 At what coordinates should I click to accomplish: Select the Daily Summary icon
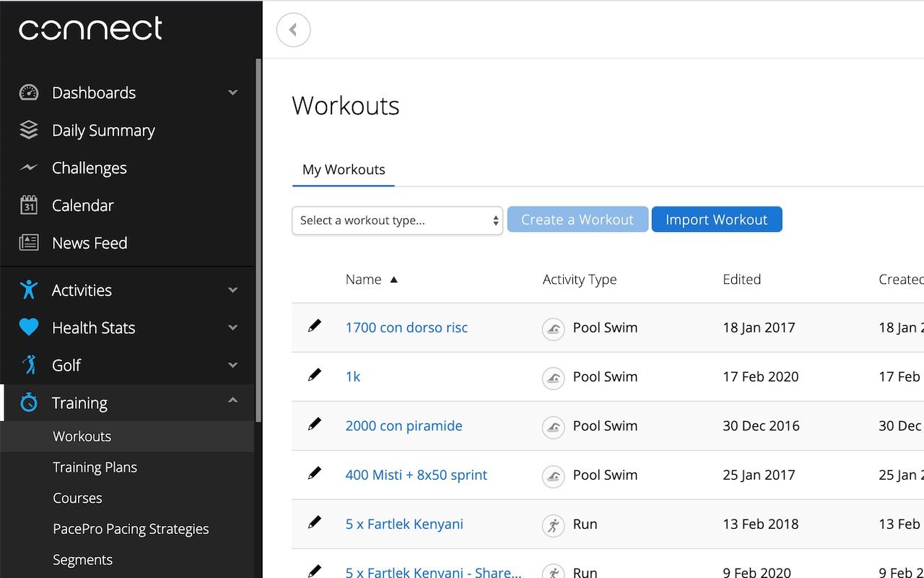(x=27, y=130)
